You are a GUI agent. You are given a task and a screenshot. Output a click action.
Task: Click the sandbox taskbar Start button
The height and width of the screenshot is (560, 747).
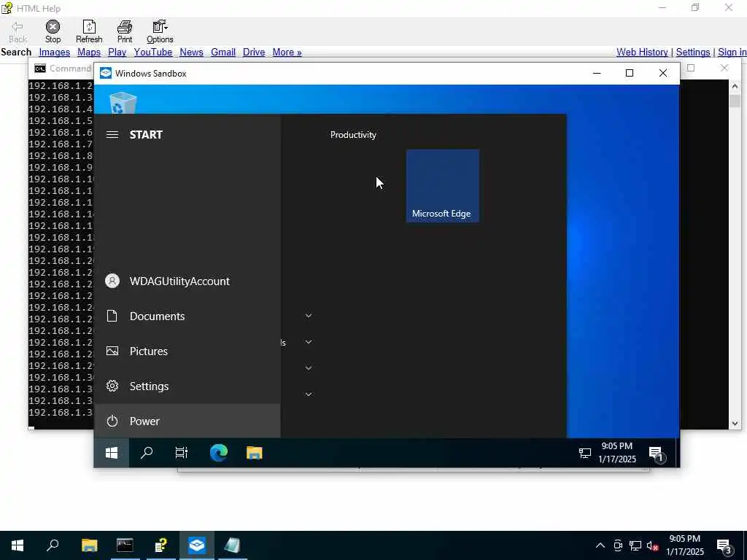coord(112,453)
